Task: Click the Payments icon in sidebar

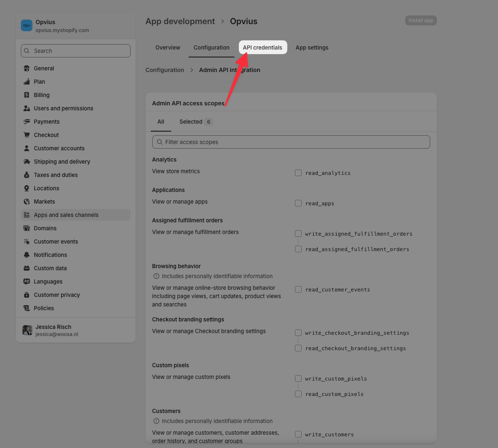Action: (27, 122)
